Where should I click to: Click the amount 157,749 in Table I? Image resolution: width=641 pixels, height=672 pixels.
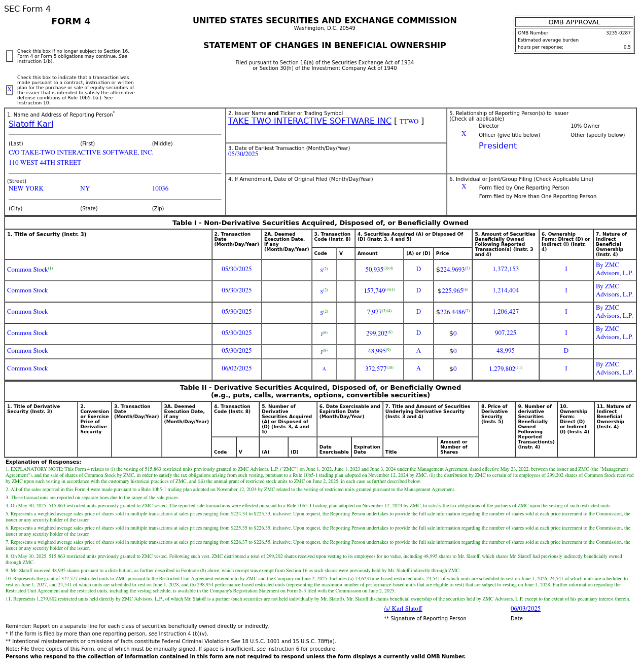[374, 291]
